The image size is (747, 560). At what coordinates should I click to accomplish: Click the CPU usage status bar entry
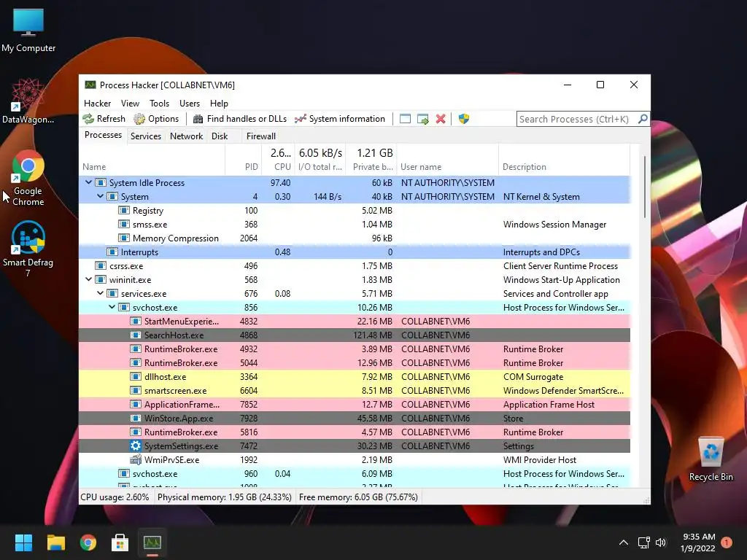click(115, 497)
